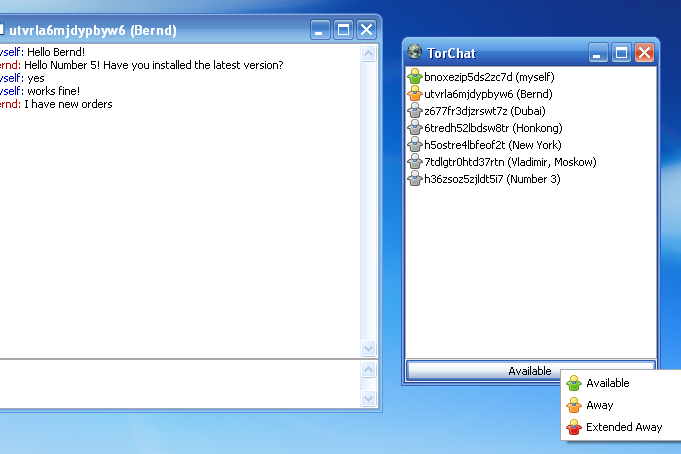Click into the message input box in Bernd chat
Viewport: 681px width, 454px height.
(x=180, y=384)
